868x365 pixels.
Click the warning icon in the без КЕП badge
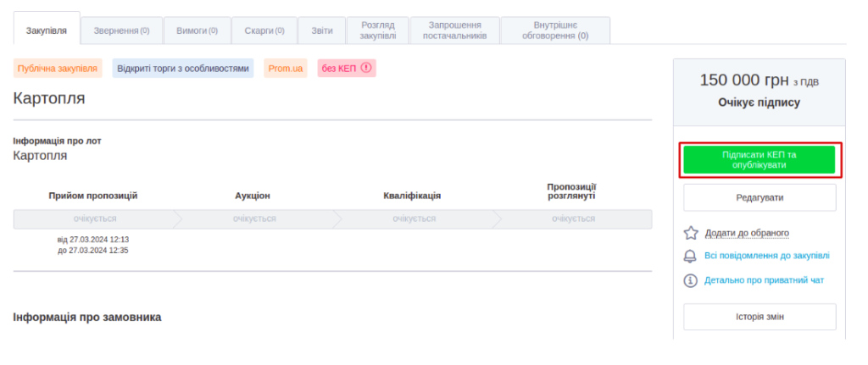tap(366, 68)
